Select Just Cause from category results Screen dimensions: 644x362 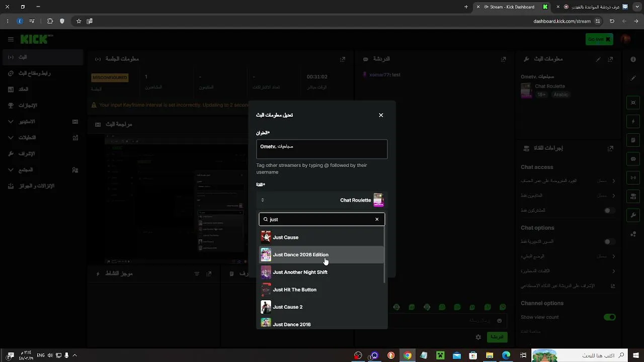(321, 237)
